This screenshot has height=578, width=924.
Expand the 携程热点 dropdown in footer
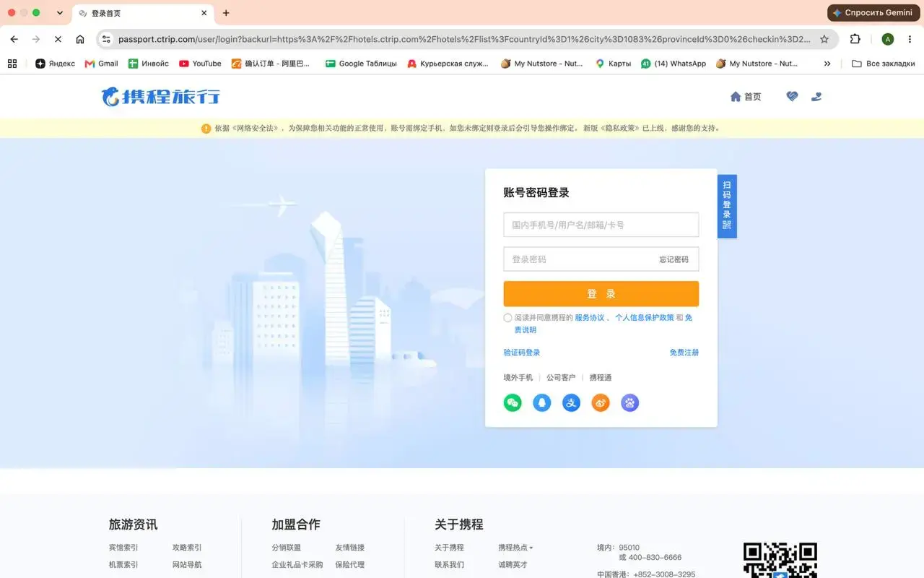point(515,548)
